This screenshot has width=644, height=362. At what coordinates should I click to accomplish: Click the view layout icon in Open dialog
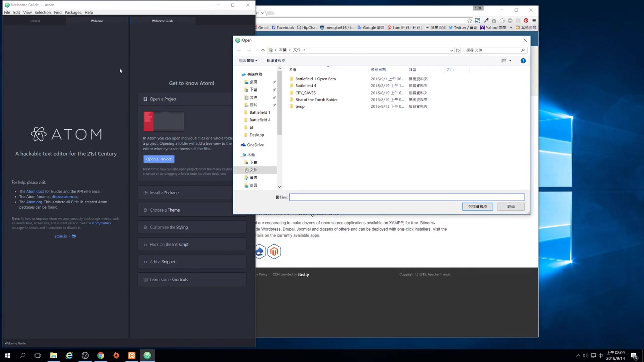pyautogui.click(x=504, y=61)
